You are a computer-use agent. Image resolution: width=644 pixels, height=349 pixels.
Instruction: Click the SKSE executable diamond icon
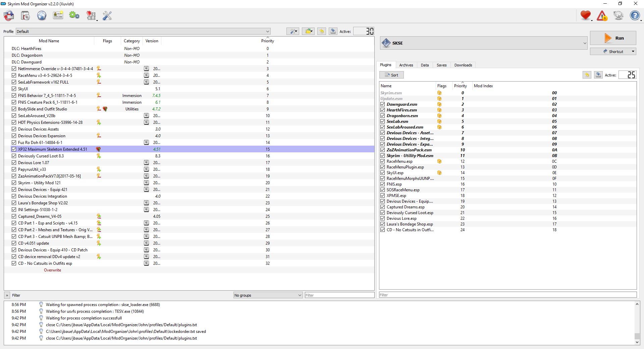386,43
